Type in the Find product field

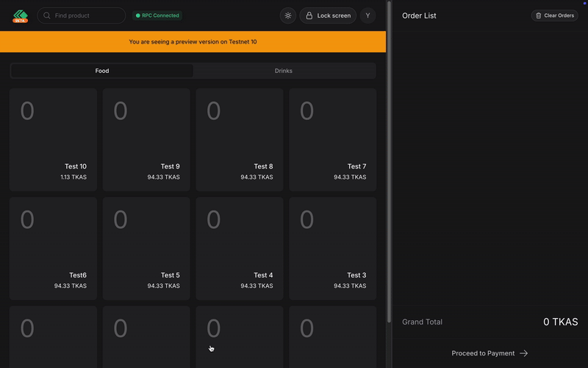point(87,15)
